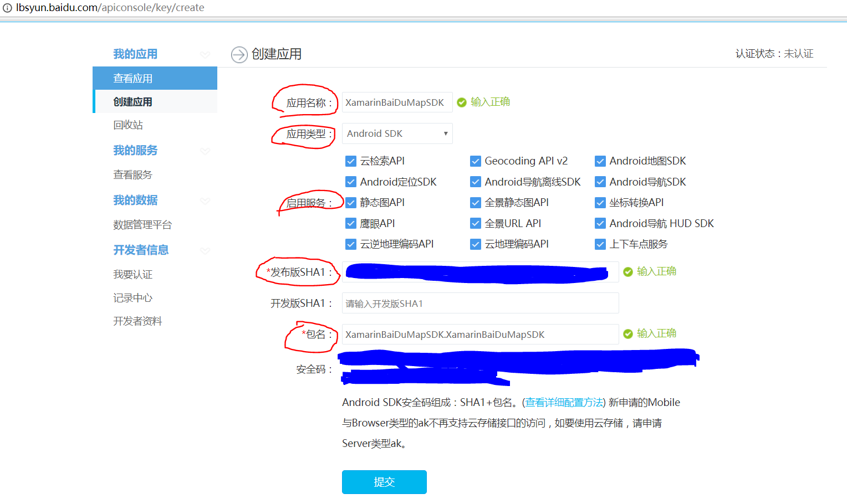Uncheck the Geocoding API v2 checkbox

476,161
